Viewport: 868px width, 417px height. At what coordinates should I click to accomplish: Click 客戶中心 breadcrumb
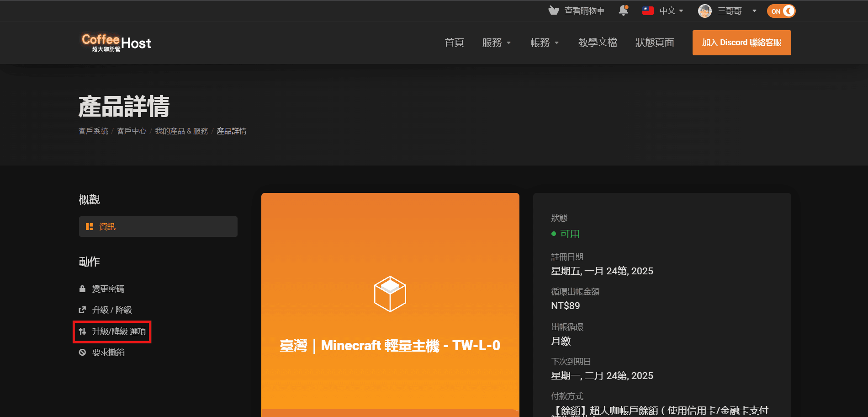(132, 131)
